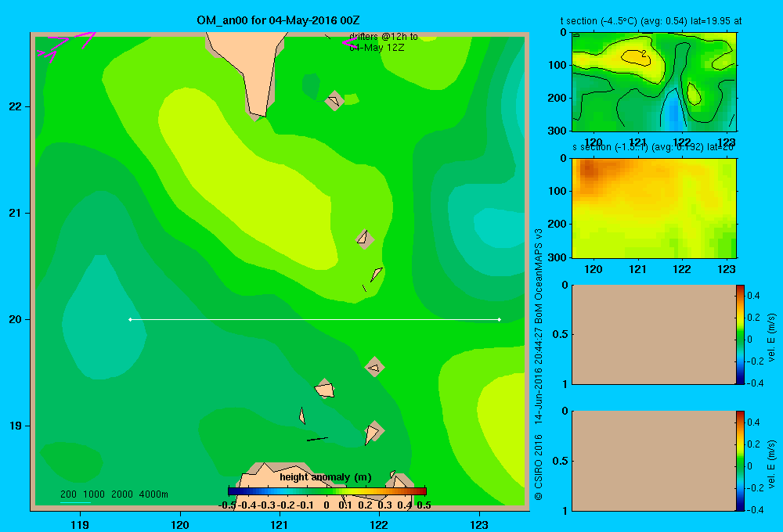Click latitude label '19' on the map axis
Image resolution: width=783 pixels, height=532 pixels.
15,426
